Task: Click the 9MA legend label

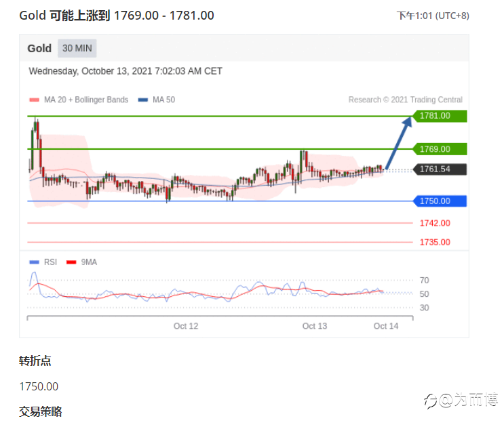Action: [x=89, y=262]
